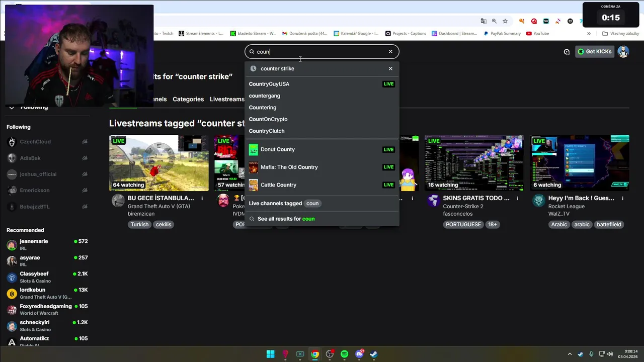This screenshot has width=644, height=362.
Task: Open Mafia: The Old Country category
Action: pyautogui.click(x=322, y=167)
